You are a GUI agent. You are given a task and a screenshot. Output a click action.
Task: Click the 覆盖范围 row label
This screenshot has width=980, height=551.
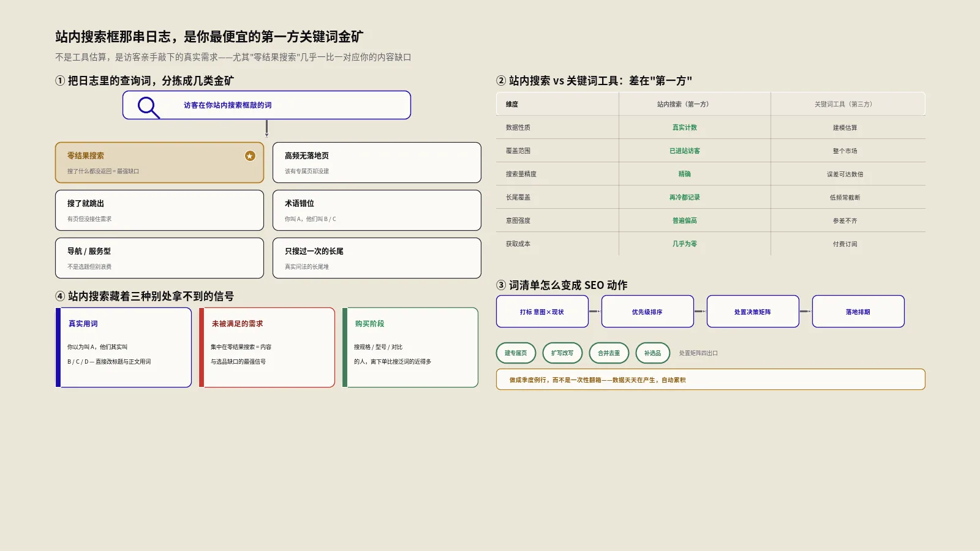click(x=518, y=151)
